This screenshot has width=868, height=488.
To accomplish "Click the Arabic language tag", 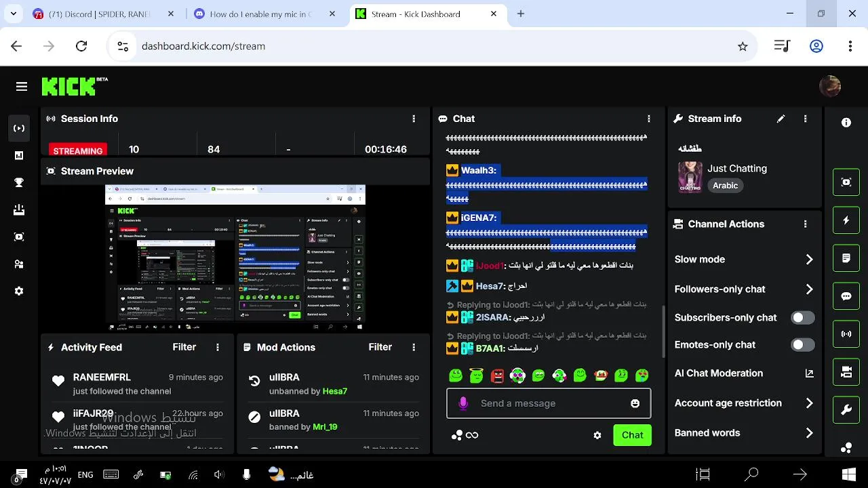I will click(725, 186).
